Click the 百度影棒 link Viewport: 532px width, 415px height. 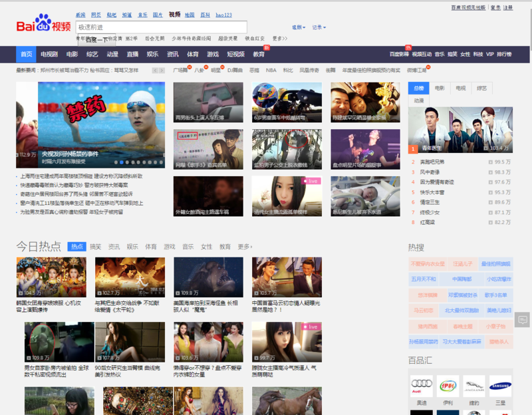click(399, 55)
